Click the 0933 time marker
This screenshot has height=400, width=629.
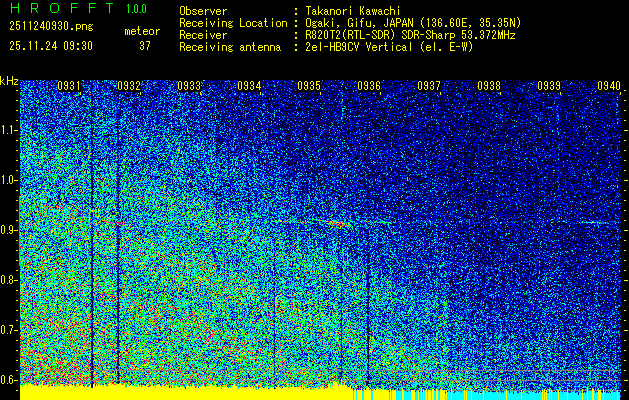[189, 86]
